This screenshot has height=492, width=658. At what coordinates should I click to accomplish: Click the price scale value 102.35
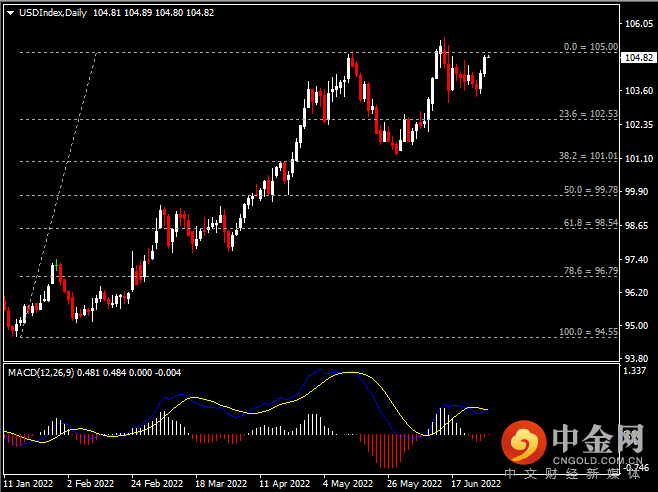pyautogui.click(x=639, y=125)
